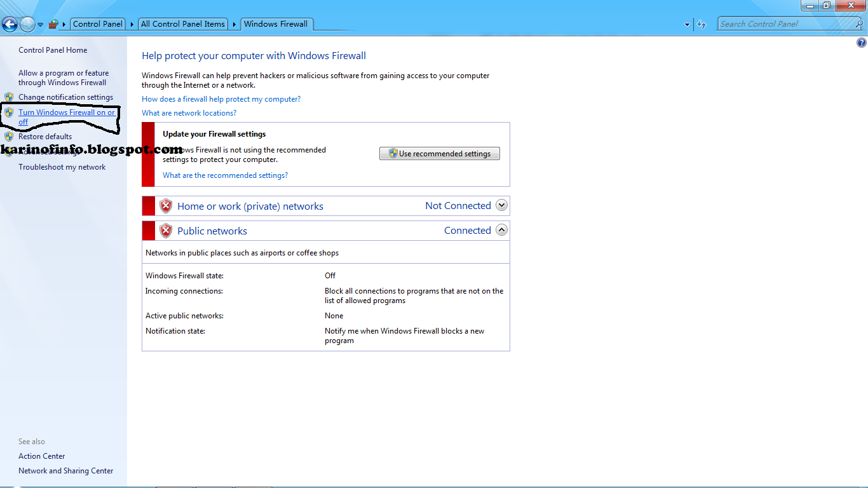Click None value for active public networks
This screenshot has height=488, width=868.
[334, 316]
